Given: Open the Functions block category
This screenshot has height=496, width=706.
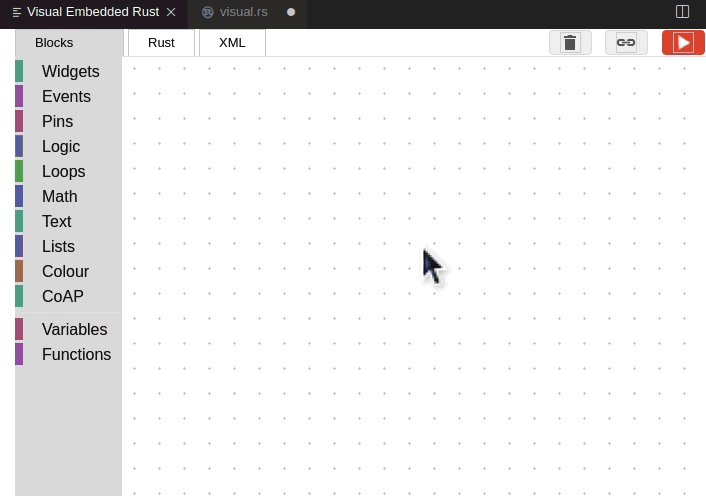Looking at the screenshot, I should pos(76,355).
